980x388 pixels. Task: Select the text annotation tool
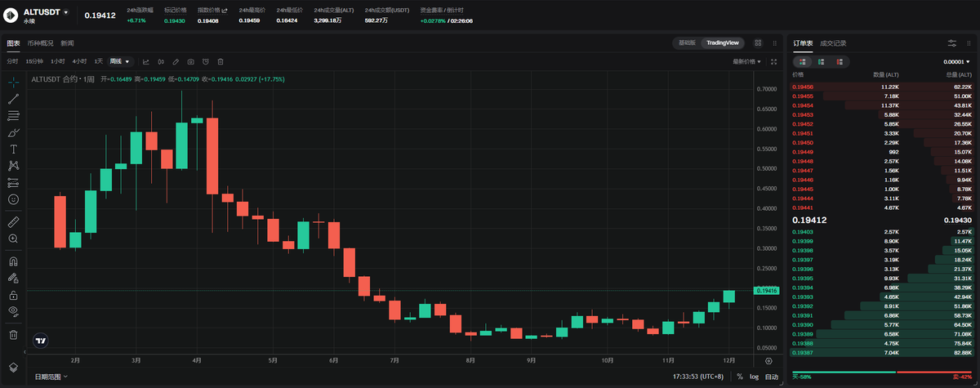tap(13, 149)
